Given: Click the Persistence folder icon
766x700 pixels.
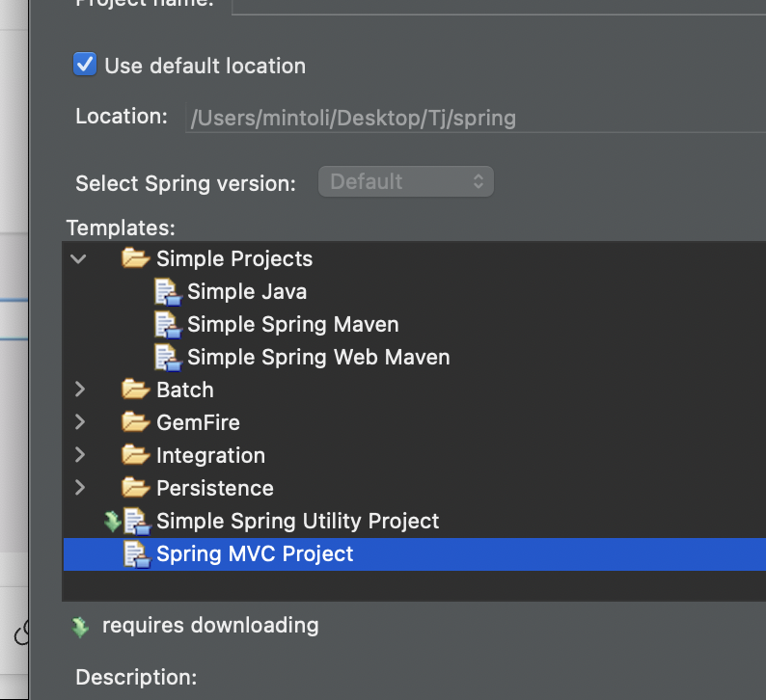Looking at the screenshot, I should tap(135, 487).
